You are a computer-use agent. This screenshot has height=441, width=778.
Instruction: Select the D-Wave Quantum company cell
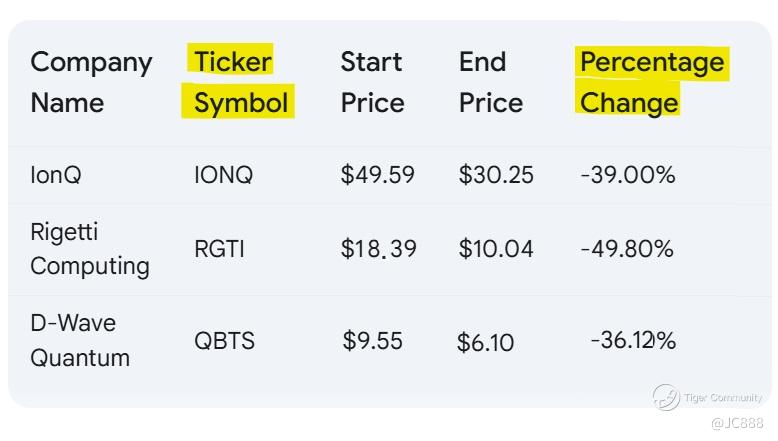tap(80, 340)
